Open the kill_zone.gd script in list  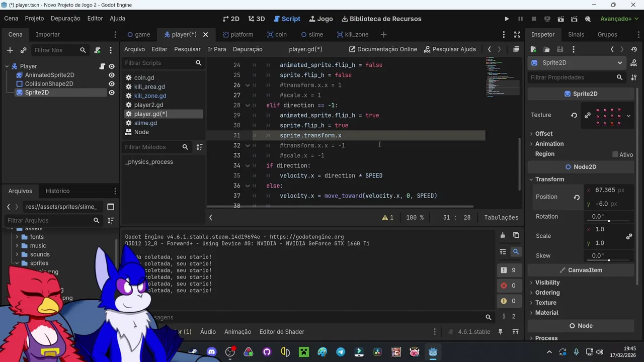[x=150, y=96]
